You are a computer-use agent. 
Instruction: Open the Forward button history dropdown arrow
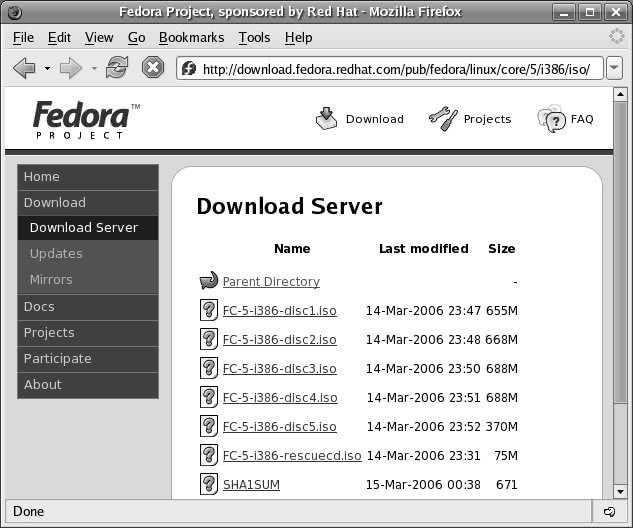[94, 68]
